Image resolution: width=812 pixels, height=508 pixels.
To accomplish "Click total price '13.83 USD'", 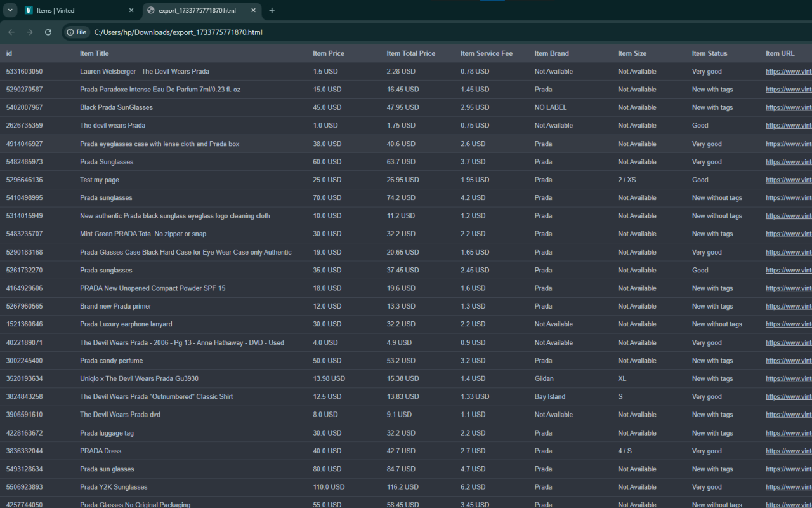I will [403, 396].
